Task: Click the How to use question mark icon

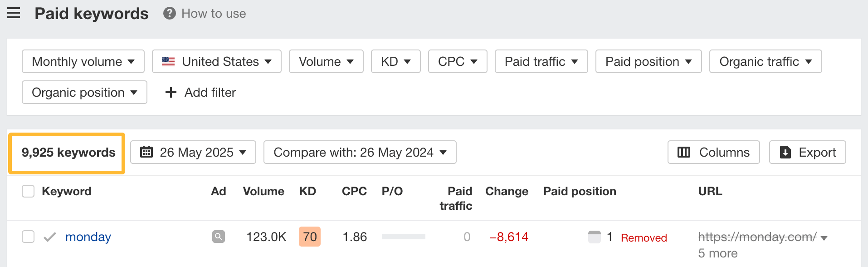Action: [170, 14]
